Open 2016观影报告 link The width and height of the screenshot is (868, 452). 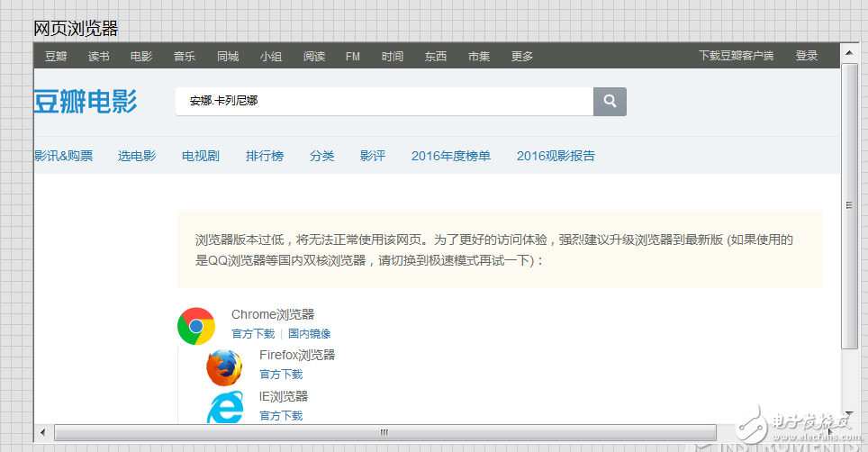point(556,156)
